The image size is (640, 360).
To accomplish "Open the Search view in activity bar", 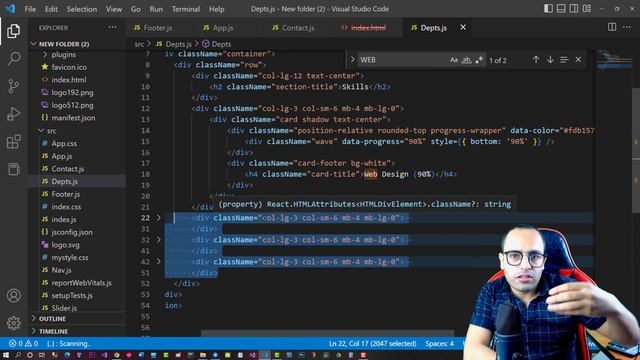I will tap(13, 58).
